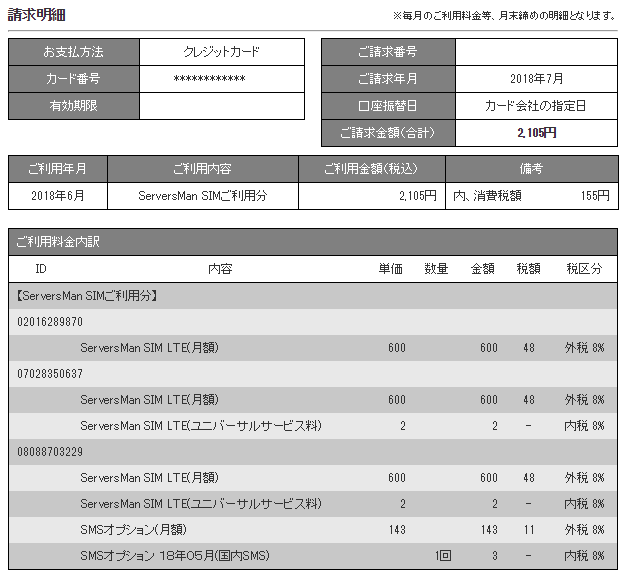This screenshot has height=577, width=624.
Task: Click the ご利用内容 column header
Action: click(x=203, y=169)
